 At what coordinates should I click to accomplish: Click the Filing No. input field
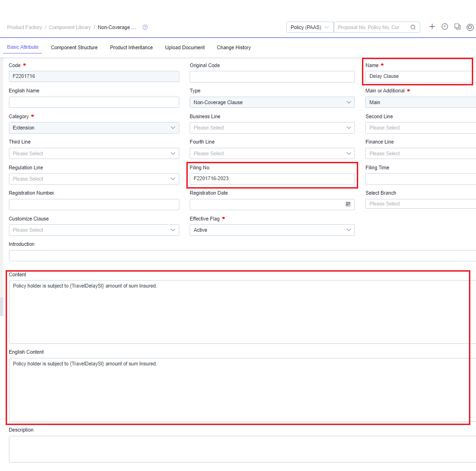click(272, 179)
